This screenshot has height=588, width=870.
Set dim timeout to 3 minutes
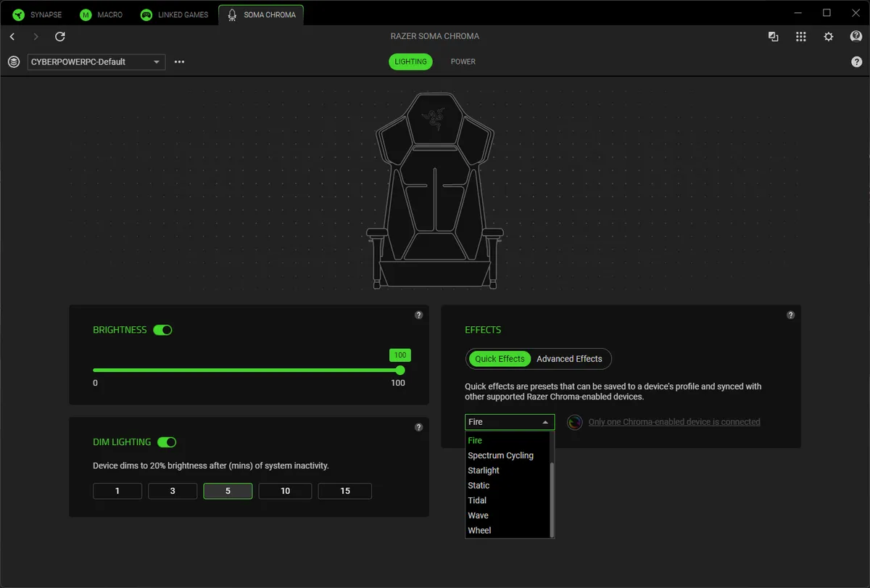pyautogui.click(x=173, y=491)
